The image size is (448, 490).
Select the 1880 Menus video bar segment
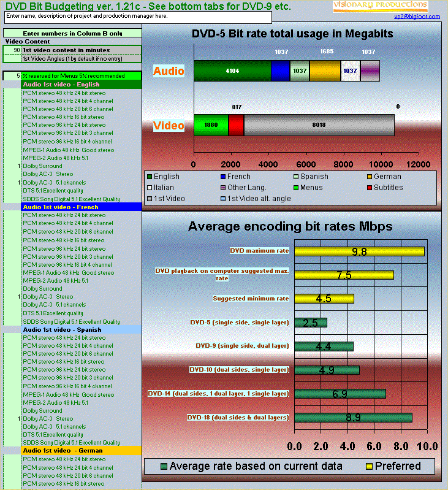click(x=211, y=125)
